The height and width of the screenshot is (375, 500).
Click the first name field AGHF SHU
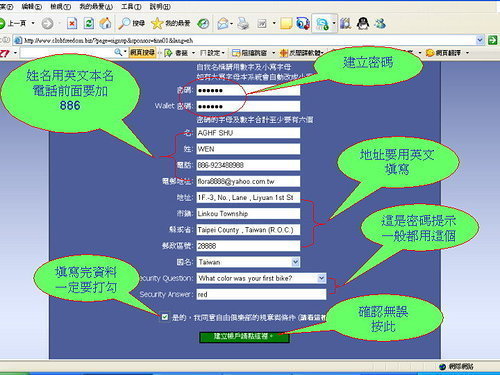coord(248,133)
